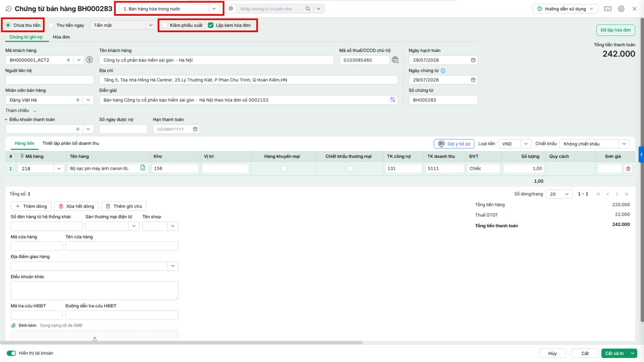The image size is (644, 362).
Task: Add payment term with plus icon
Action: point(78,129)
